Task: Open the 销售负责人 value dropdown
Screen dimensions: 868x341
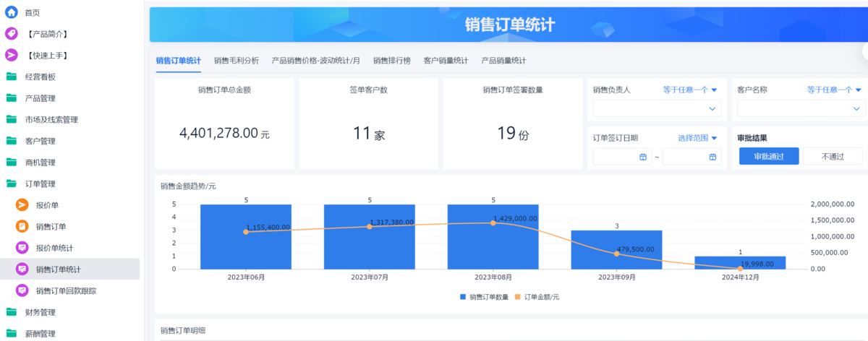Action: pyautogui.click(x=658, y=108)
